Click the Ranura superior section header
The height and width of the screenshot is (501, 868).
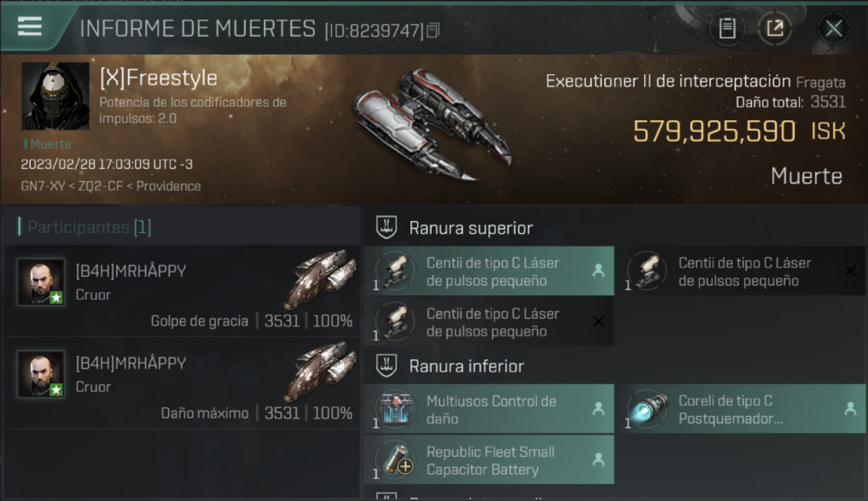point(471,228)
